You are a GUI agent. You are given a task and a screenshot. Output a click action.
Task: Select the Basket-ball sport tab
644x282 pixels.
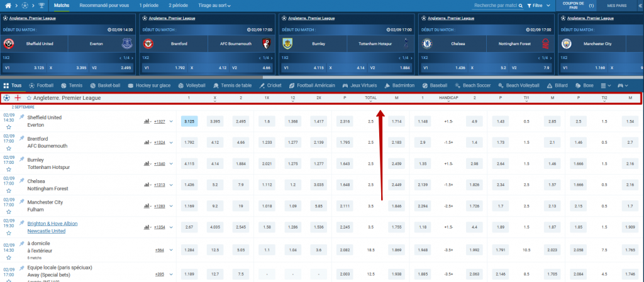(105, 85)
